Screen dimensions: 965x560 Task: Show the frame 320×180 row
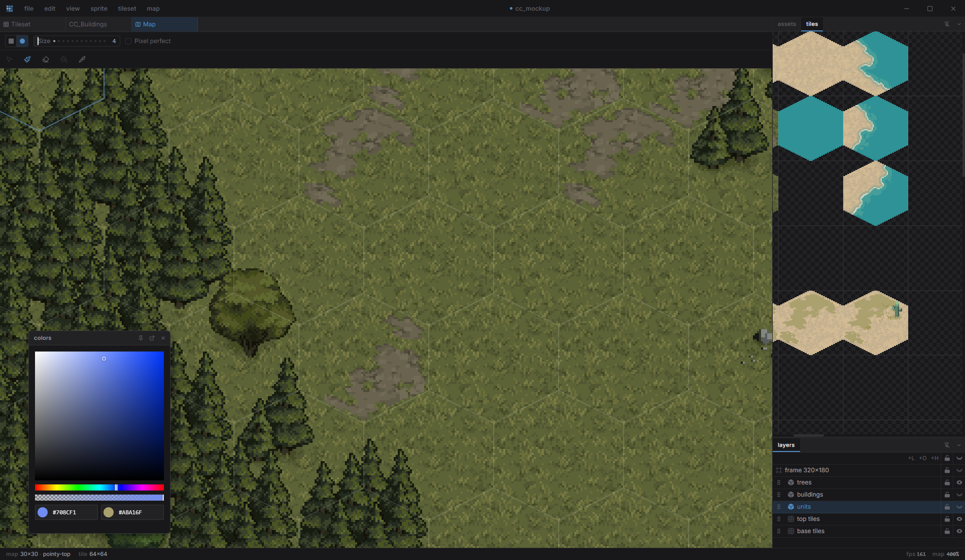pyautogui.click(x=959, y=470)
